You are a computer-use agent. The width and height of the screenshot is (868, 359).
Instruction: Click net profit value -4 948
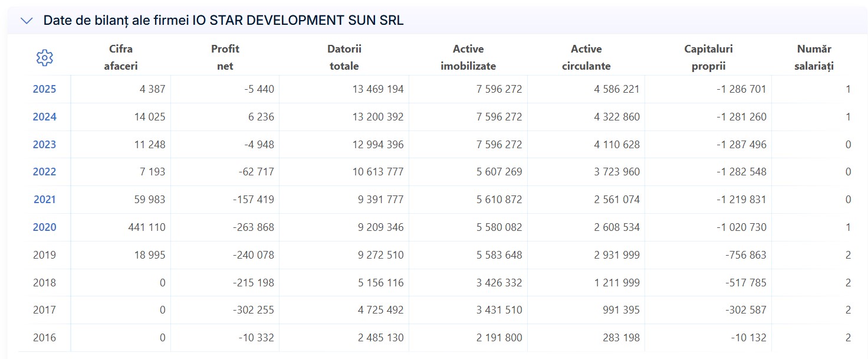(259, 145)
